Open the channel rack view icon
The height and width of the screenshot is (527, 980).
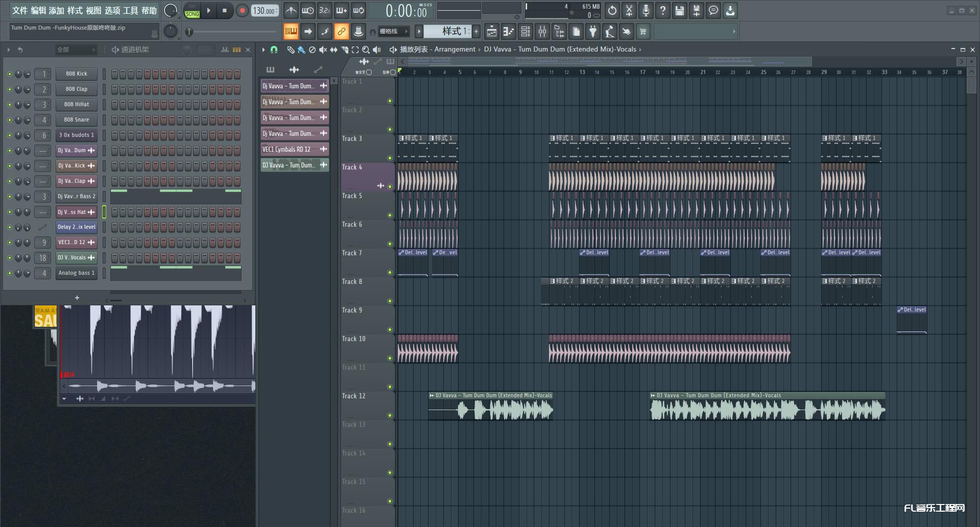[525, 32]
